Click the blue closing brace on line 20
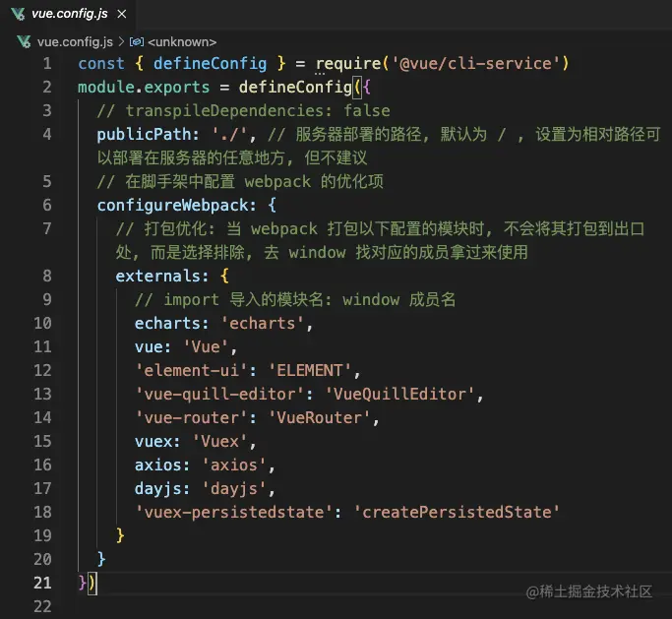Screen dimensions: 672x619 click(x=101, y=559)
